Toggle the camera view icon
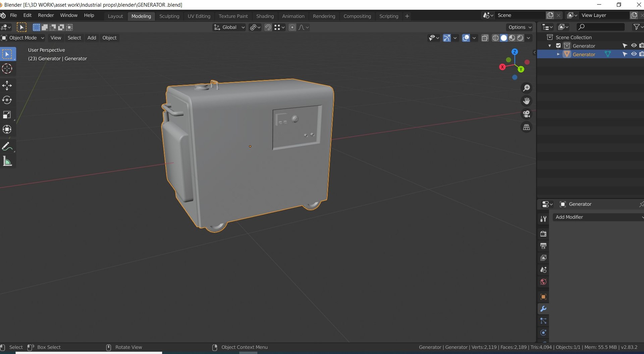The width and height of the screenshot is (644, 354). 527,114
